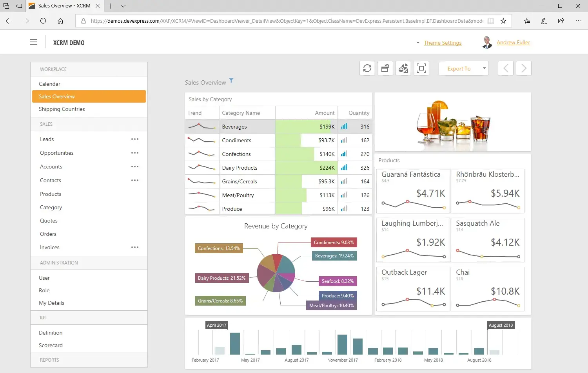Click the browser refresh icon

click(43, 21)
